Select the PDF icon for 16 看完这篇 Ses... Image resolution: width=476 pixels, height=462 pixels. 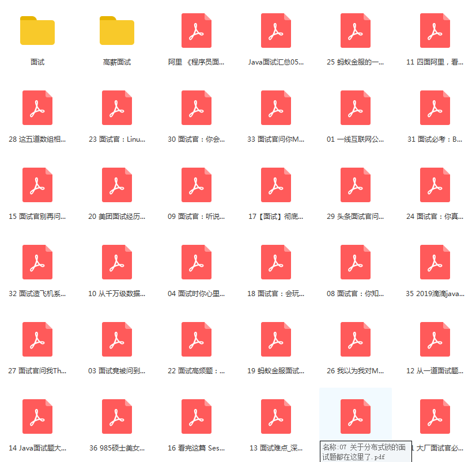tap(197, 416)
